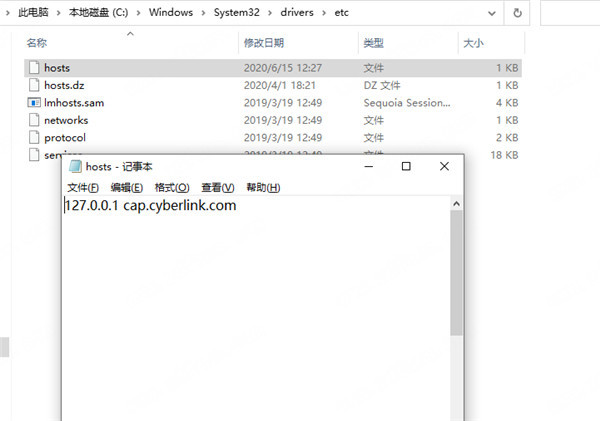Click the Notepad icon in title bar

click(x=75, y=167)
